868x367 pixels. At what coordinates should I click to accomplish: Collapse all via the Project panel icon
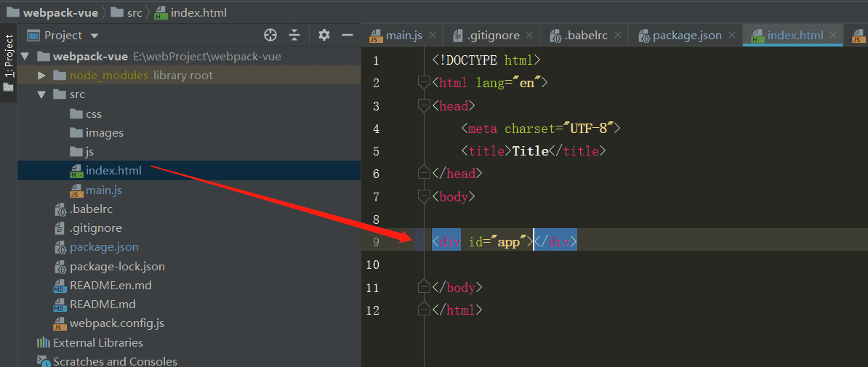pos(294,36)
